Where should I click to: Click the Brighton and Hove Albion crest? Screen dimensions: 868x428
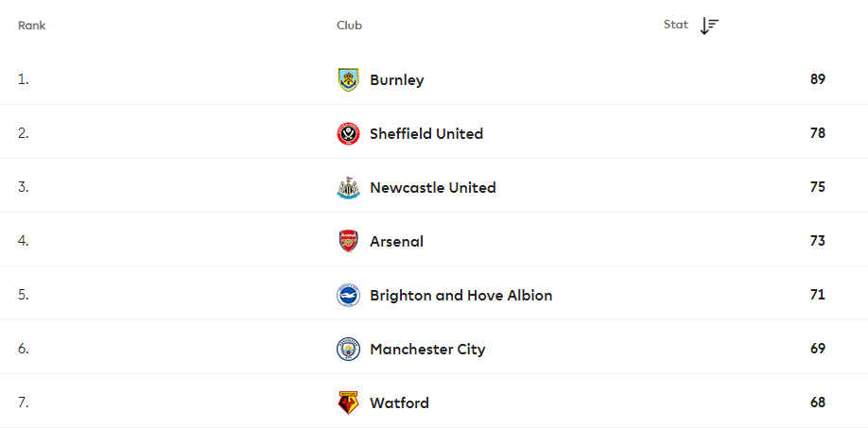coord(348,296)
